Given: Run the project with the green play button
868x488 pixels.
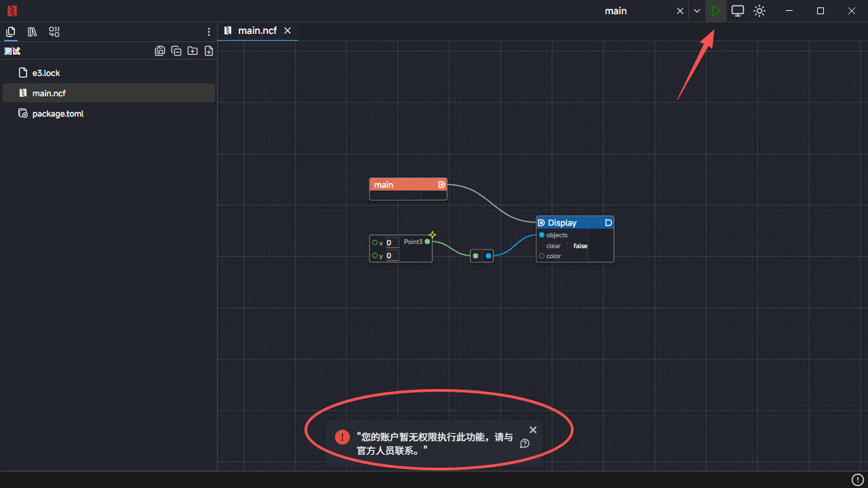Looking at the screenshot, I should [716, 11].
